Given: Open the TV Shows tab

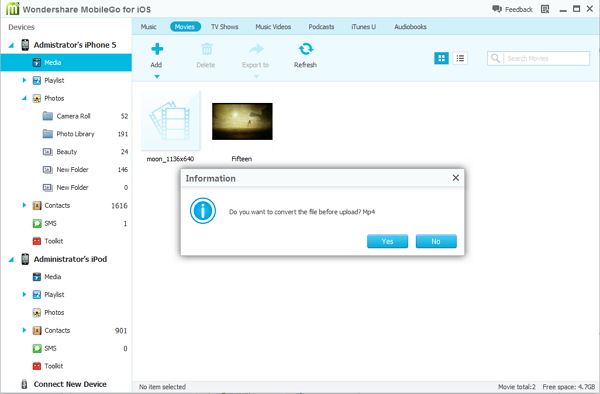Looking at the screenshot, I should [225, 27].
